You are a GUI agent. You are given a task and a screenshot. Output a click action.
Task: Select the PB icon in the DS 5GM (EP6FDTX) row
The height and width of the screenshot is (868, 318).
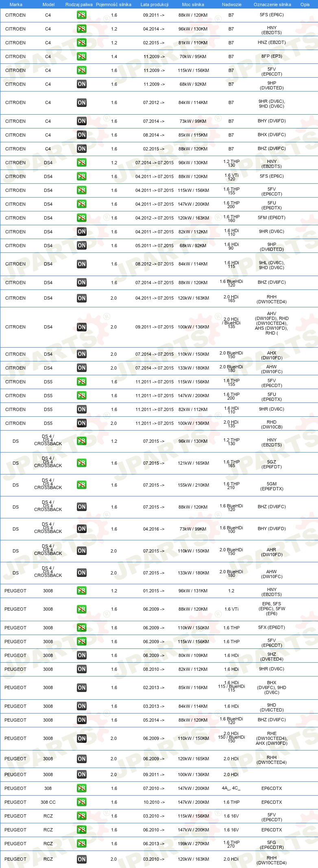point(81,485)
